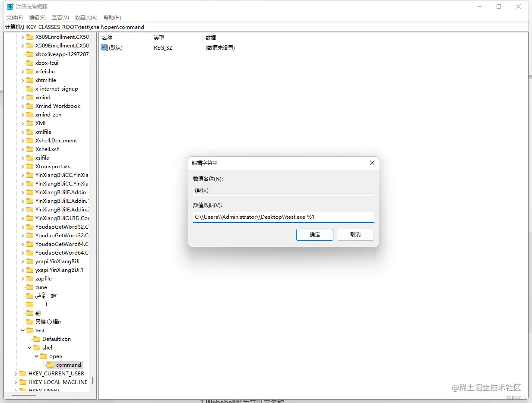Select the YinXiangBiJiE.Addin key
Image resolution: width=532 pixels, height=403 pixels.
(60, 192)
